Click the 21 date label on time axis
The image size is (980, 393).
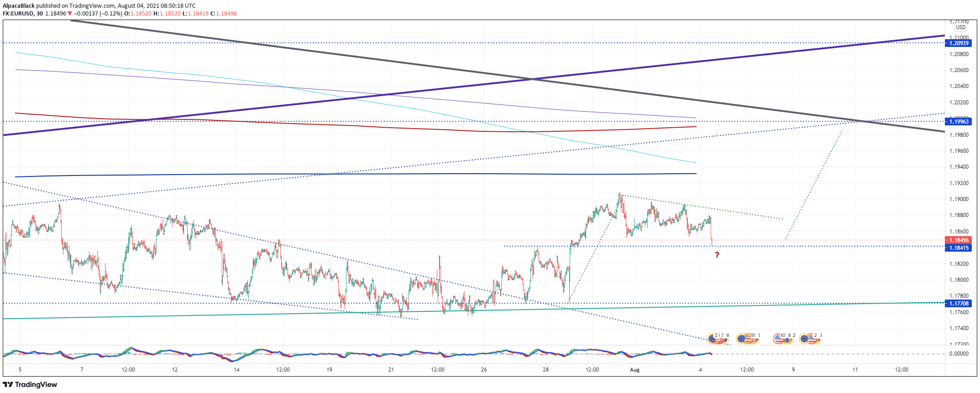pos(391,370)
